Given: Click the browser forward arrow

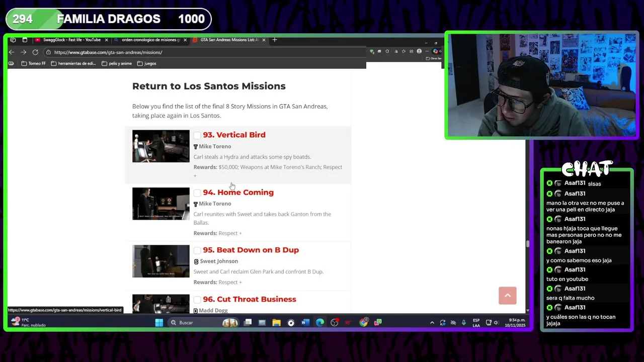Looking at the screenshot, I should [x=23, y=52].
